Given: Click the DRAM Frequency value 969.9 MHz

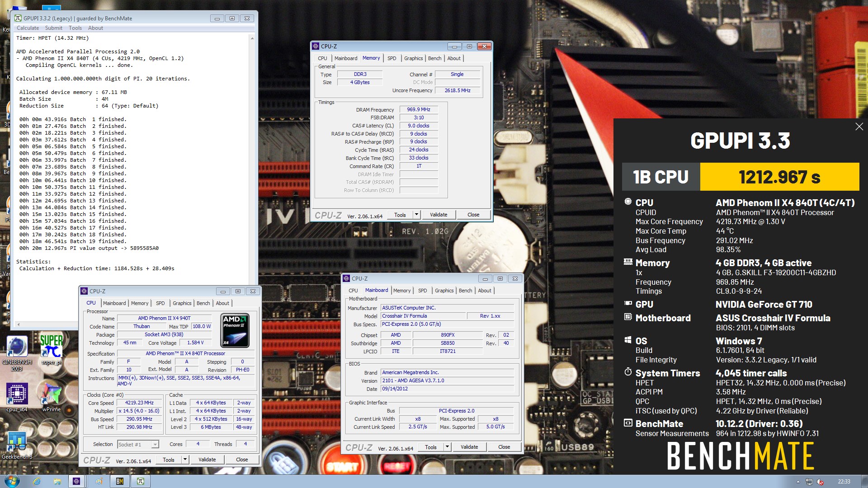Looking at the screenshot, I should 419,109.
